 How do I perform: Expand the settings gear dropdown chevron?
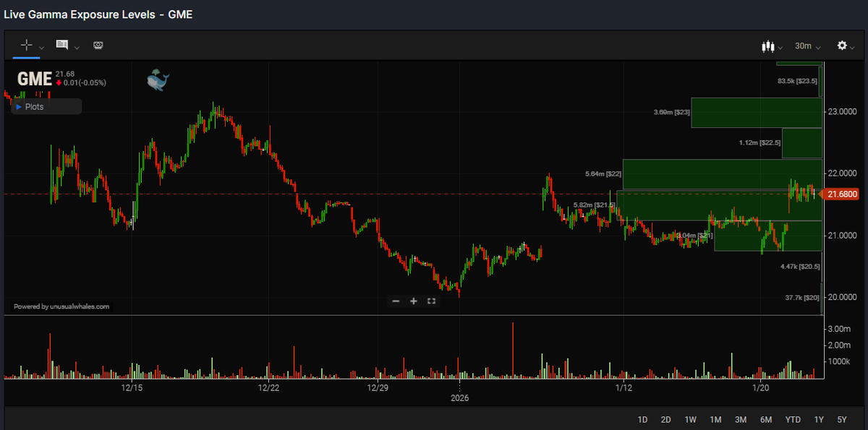(853, 48)
